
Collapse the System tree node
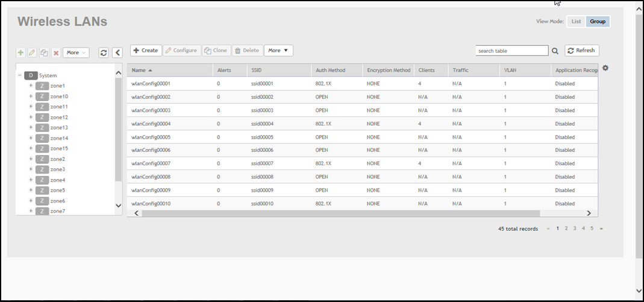(x=19, y=75)
